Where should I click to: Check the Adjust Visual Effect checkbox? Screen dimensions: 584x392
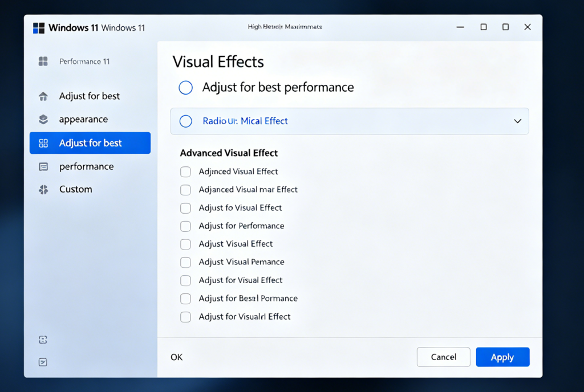[185, 244]
